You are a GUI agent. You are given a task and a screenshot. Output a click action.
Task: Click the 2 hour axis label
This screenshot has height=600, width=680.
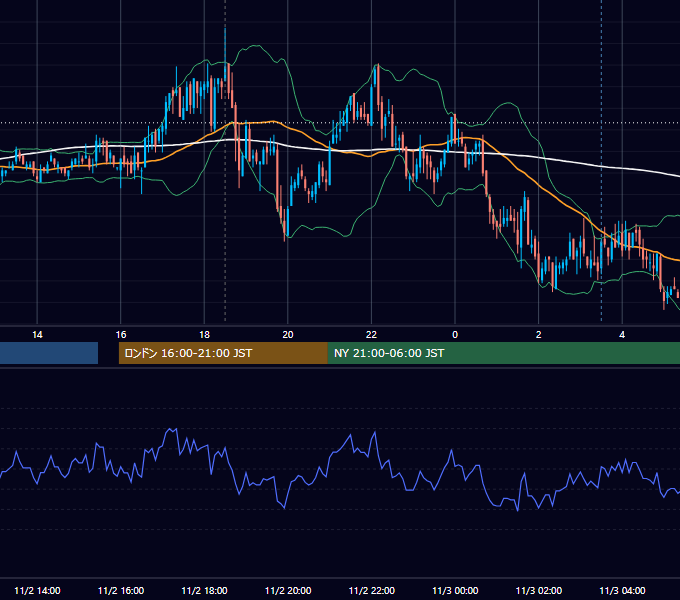tap(539, 335)
